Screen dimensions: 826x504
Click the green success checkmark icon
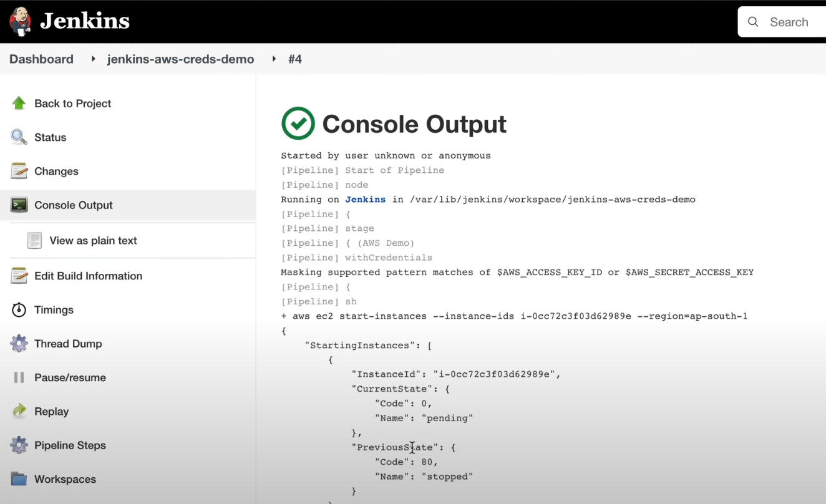298,124
